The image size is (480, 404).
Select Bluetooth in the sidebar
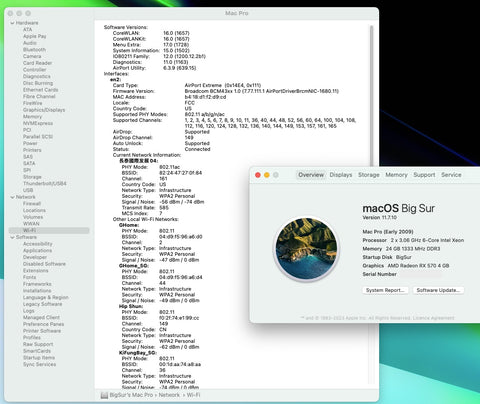coord(34,50)
